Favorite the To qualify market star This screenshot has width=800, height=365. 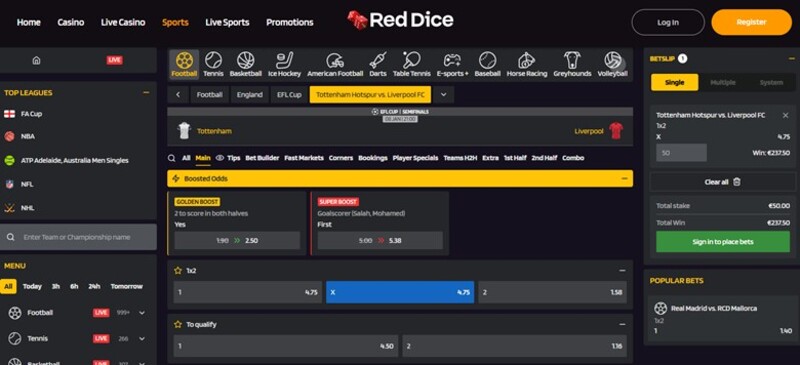tap(178, 324)
